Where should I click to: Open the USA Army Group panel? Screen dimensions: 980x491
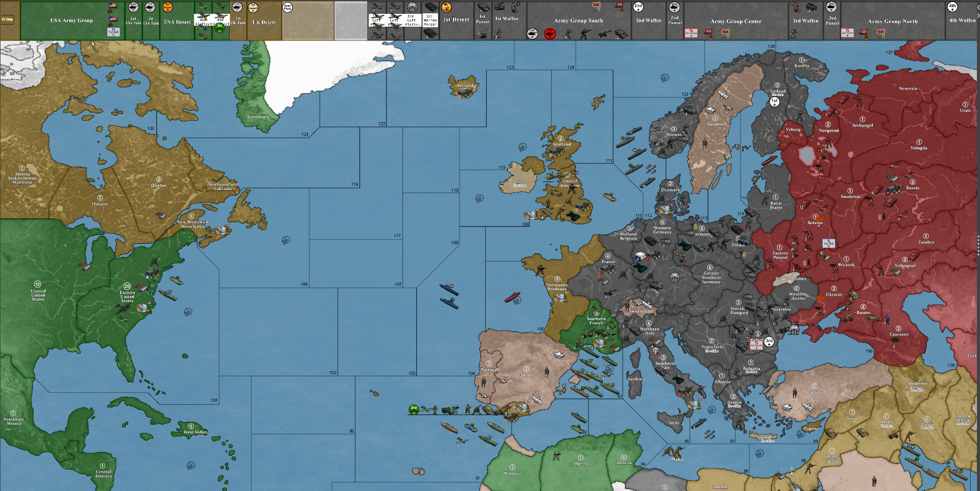coord(71,21)
